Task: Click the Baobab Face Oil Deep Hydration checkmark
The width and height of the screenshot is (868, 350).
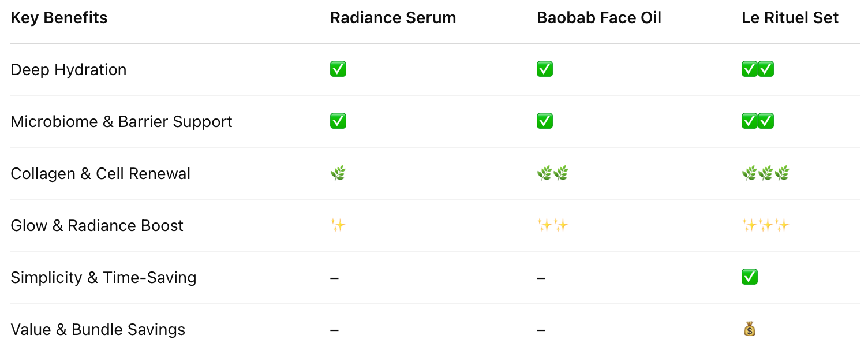Action: 544,69
